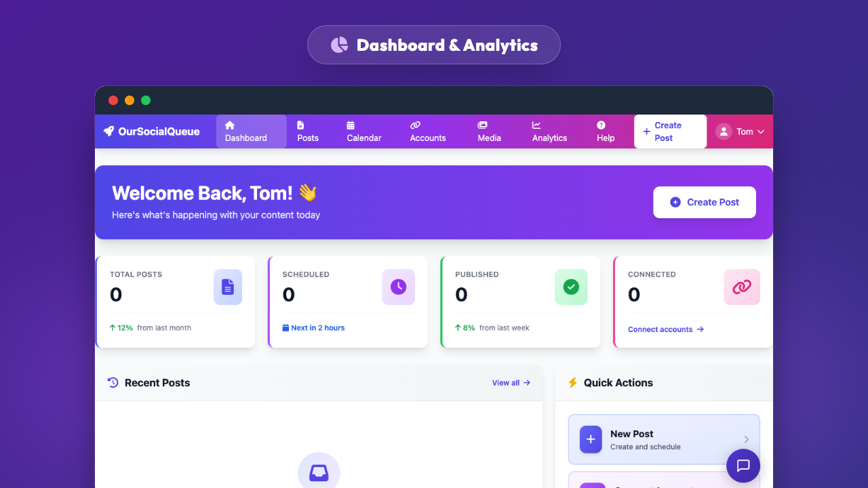The height and width of the screenshot is (488, 868).
Task: Click the Accounts link icon
Action: pos(415,125)
